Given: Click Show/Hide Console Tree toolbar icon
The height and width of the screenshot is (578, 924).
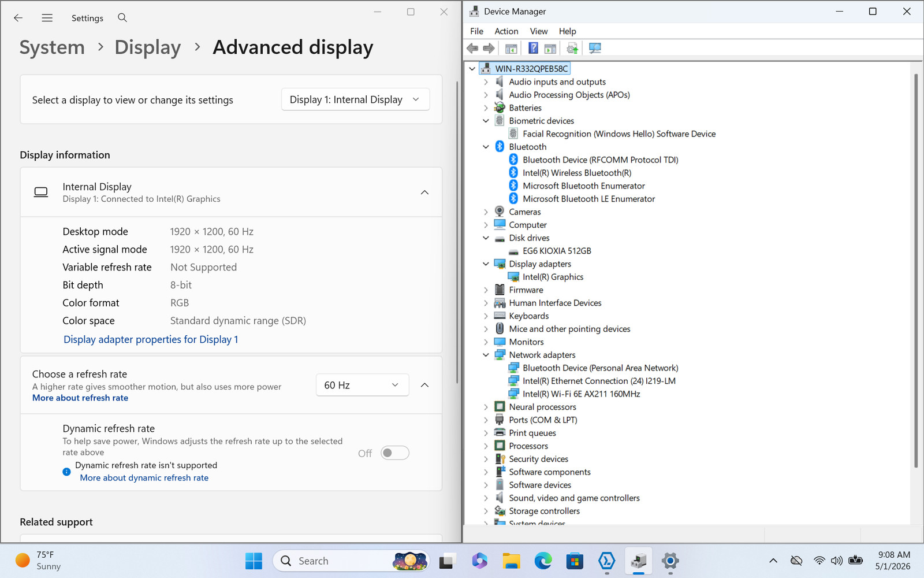Looking at the screenshot, I should point(511,49).
